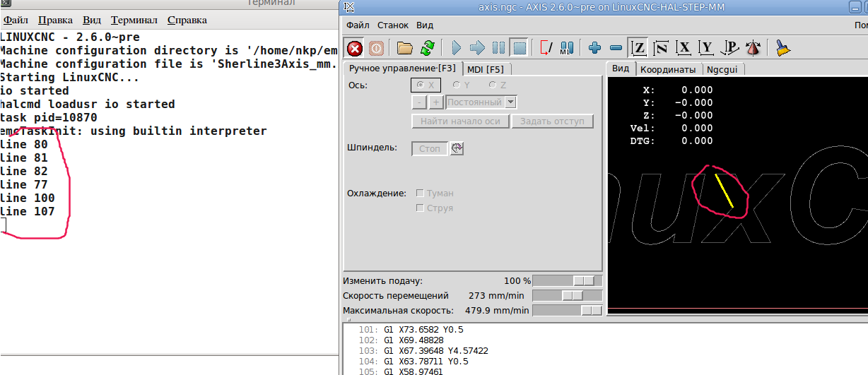The height and width of the screenshot is (375, 868).
Task: Select the P perspective view
Action: pos(730,48)
